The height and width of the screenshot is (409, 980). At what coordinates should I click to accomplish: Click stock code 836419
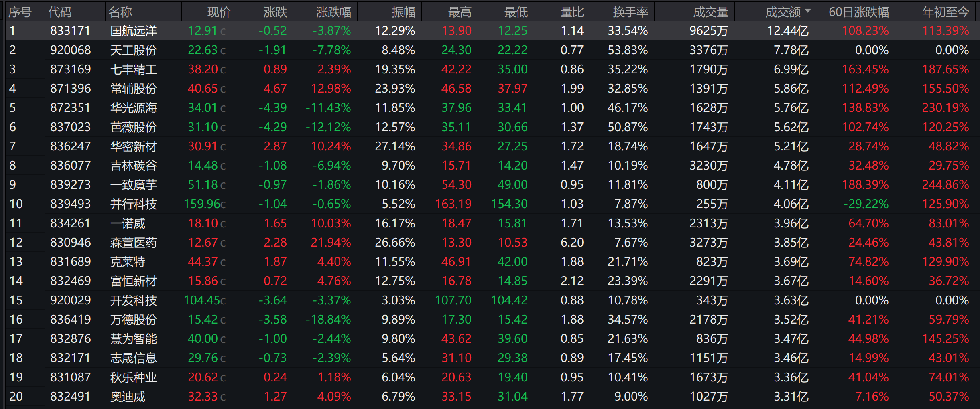pyautogui.click(x=71, y=320)
